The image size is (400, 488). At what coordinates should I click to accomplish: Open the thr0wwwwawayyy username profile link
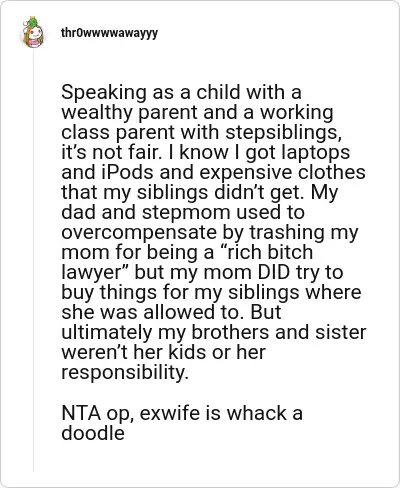tap(109, 33)
